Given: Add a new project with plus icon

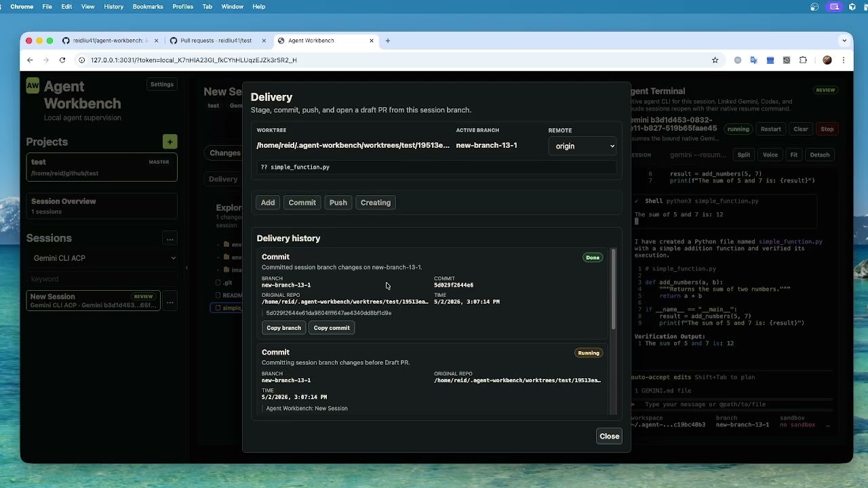Looking at the screenshot, I should [170, 142].
